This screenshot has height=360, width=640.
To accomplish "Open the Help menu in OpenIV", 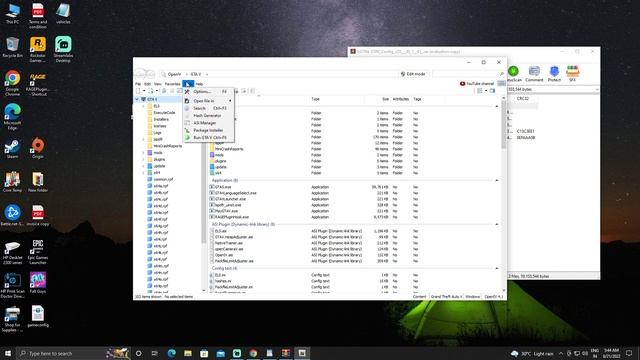I will point(199,84).
